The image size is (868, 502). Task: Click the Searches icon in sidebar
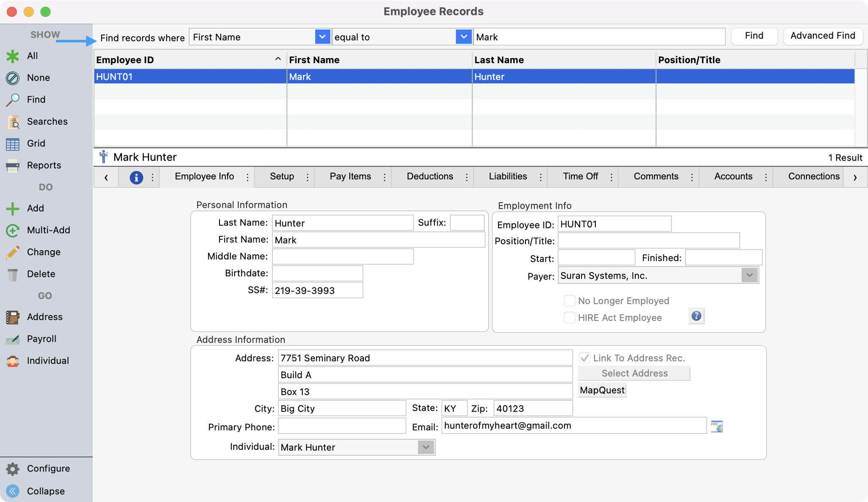click(13, 122)
